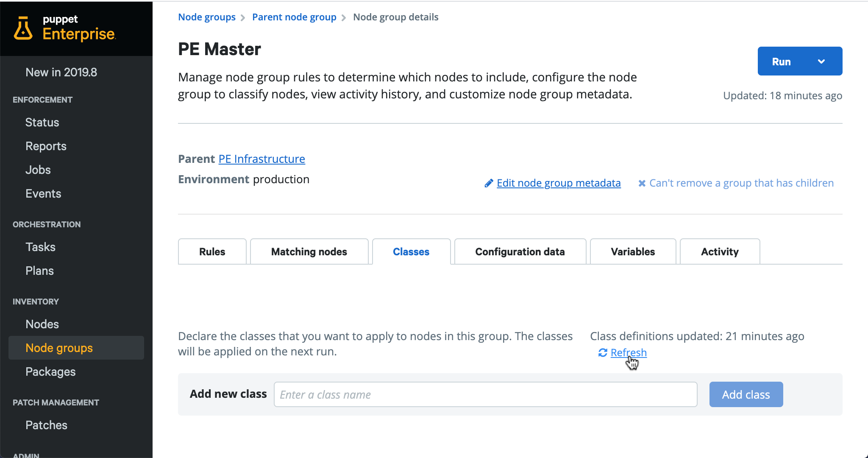868x458 pixels.
Task: Click the Updated: 18 minutes ago text
Action: 782,95
